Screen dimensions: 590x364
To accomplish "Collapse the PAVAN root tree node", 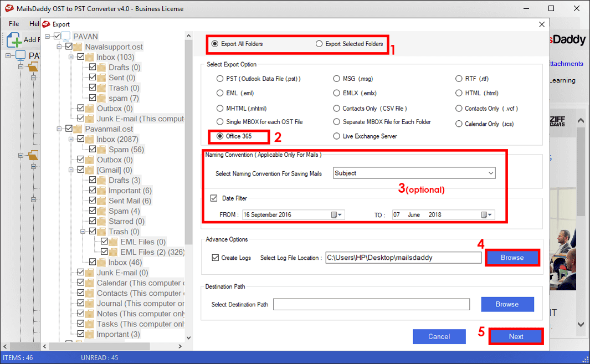I will pos(48,36).
